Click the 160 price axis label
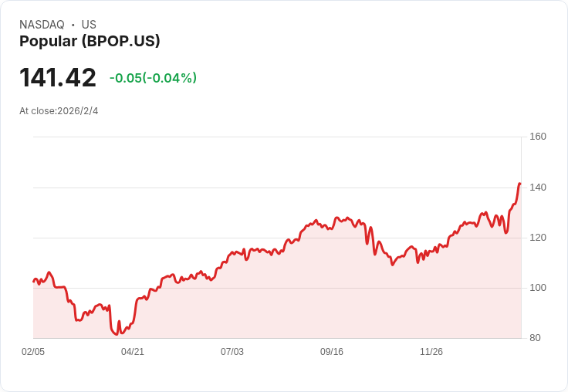The width and height of the screenshot is (568, 392). click(538, 137)
